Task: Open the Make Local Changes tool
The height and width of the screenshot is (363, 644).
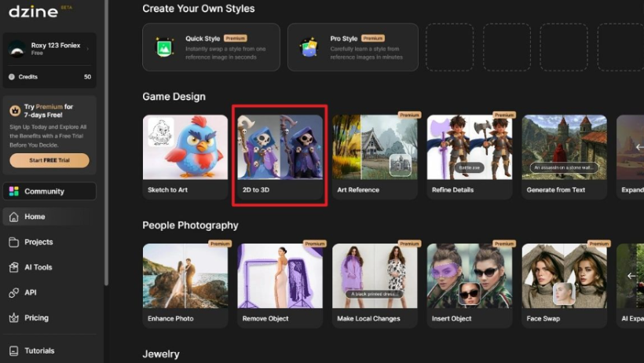Action: point(375,286)
